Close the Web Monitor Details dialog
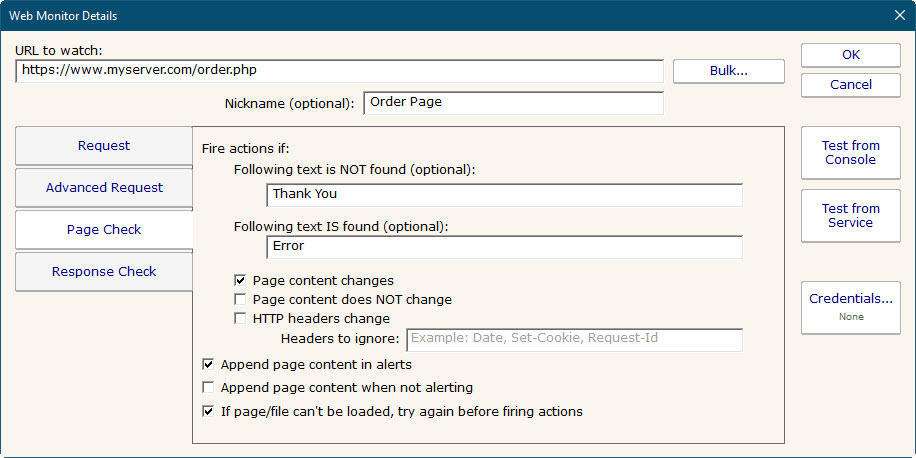Image resolution: width=916 pixels, height=458 pixels. click(898, 15)
